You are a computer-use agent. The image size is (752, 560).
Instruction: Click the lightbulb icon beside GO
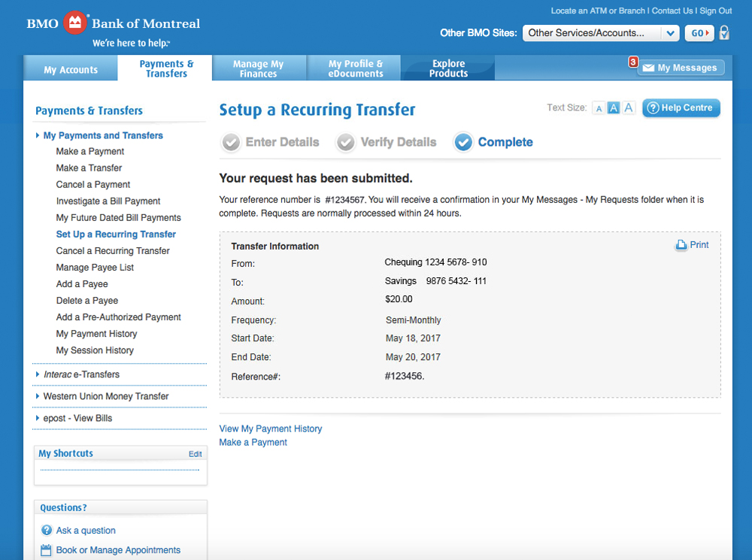[x=723, y=33]
